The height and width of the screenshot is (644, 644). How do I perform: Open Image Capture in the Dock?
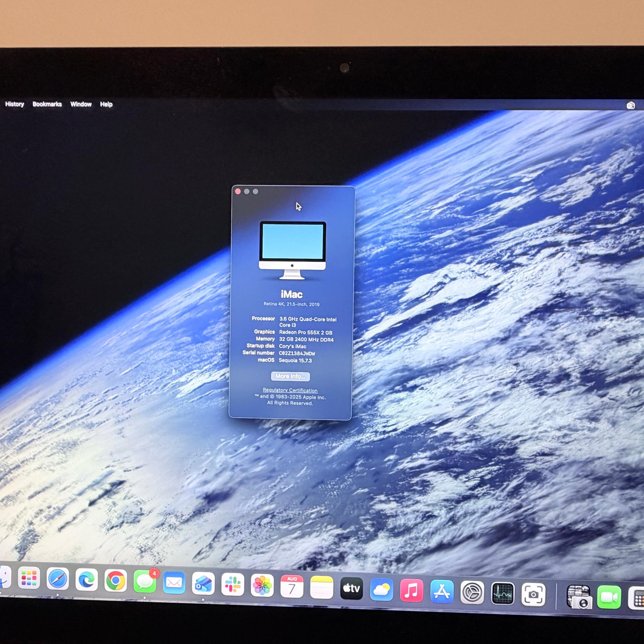[579, 597]
